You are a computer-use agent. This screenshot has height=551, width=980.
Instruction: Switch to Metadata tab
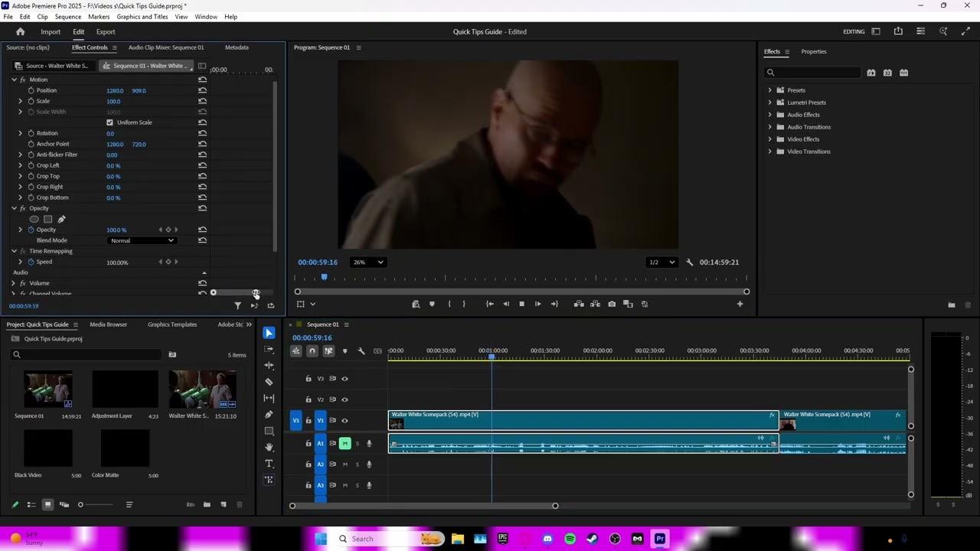237,47
